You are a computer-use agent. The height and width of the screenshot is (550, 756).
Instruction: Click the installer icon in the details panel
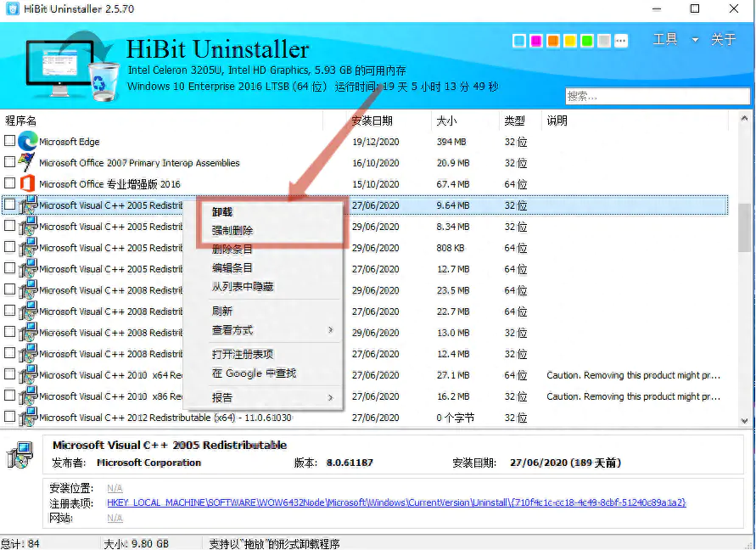click(20, 454)
